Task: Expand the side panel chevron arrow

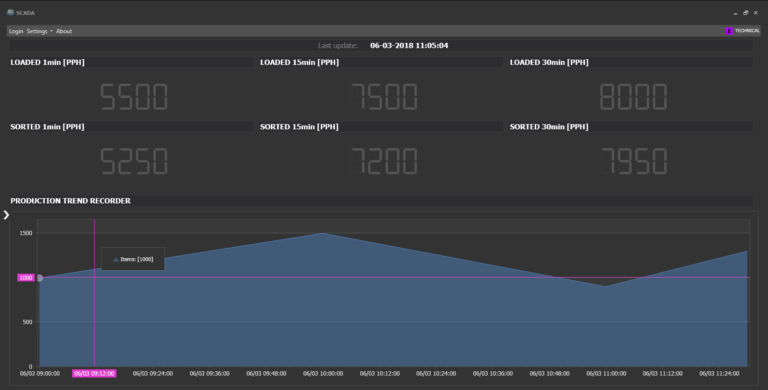Action: tap(6, 215)
